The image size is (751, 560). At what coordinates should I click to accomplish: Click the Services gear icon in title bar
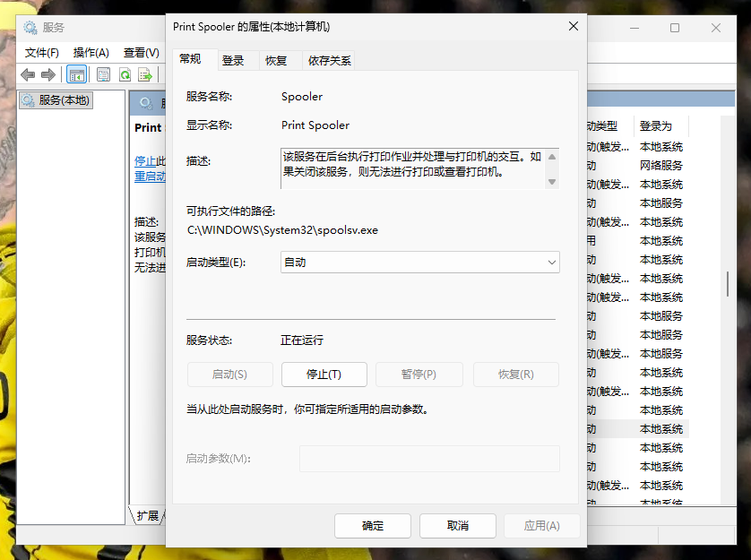coord(30,28)
